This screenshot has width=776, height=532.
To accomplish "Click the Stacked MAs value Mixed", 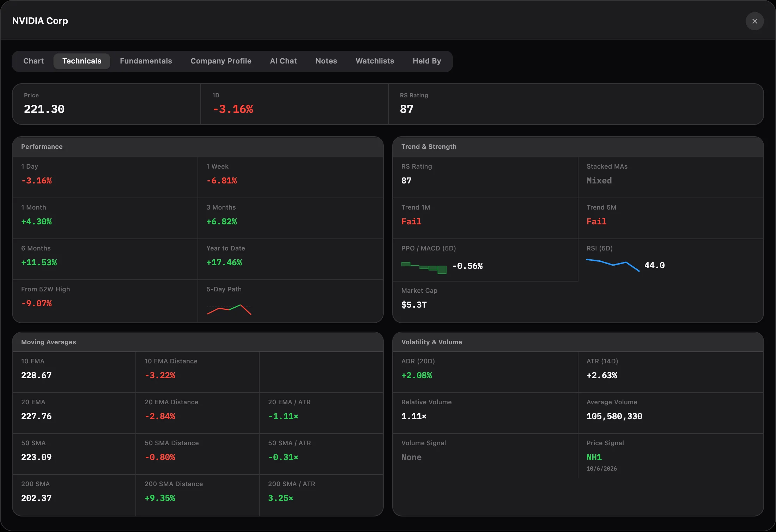I will coord(599,181).
